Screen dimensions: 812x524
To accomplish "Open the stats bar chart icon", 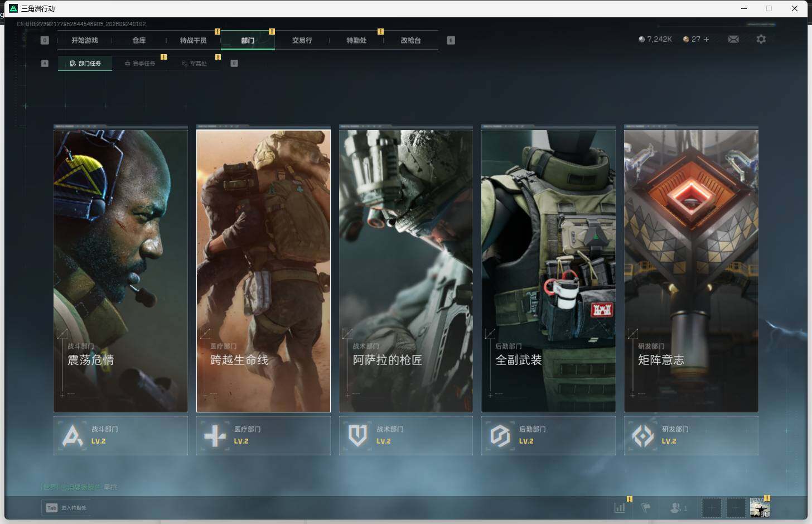I will (620, 508).
